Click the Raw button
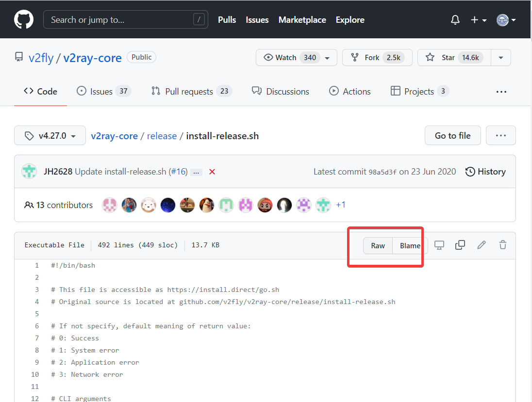532x402 pixels. 378,245
